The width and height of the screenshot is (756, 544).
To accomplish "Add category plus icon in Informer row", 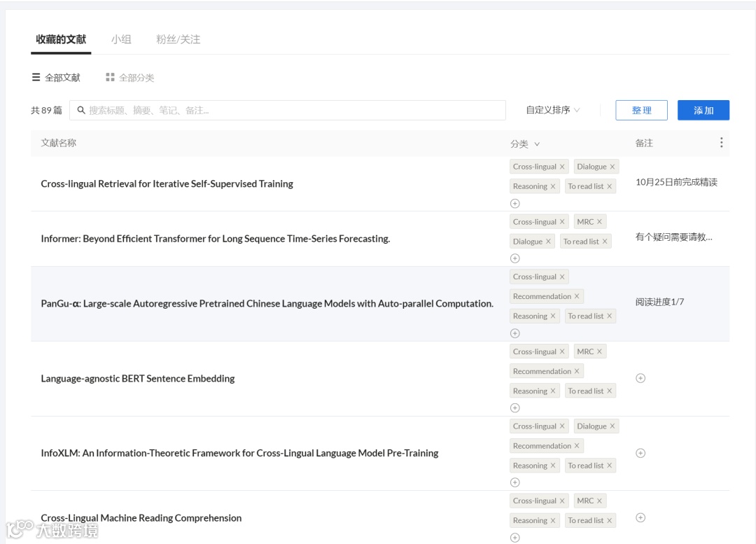I will pos(515,258).
